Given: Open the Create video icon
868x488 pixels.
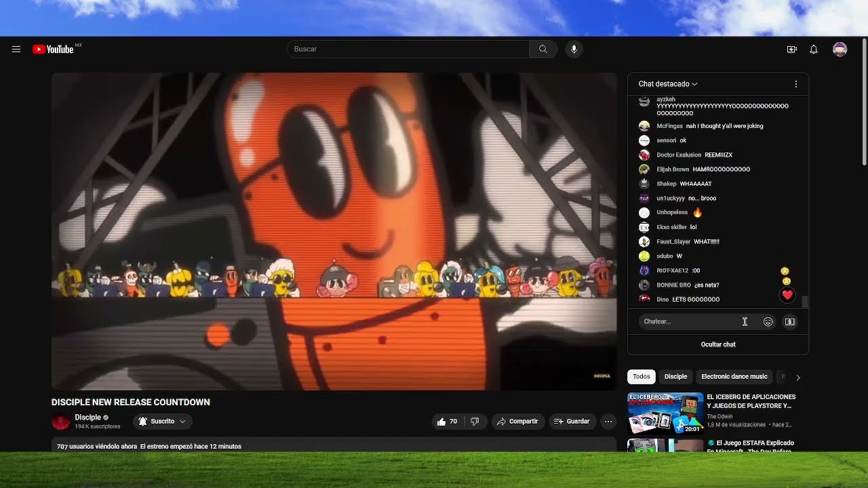Looking at the screenshot, I should 791,49.
